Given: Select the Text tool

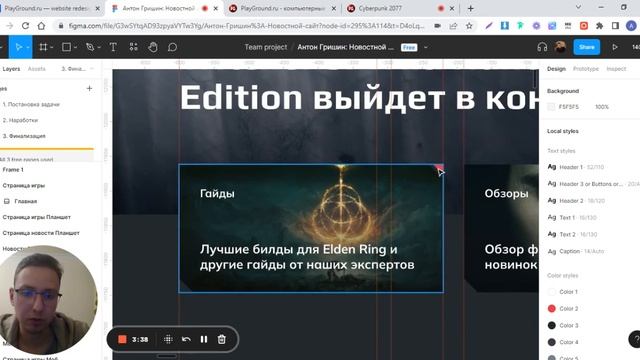Looking at the screenshot, I should pyautogui.click(x=113, y=47).
